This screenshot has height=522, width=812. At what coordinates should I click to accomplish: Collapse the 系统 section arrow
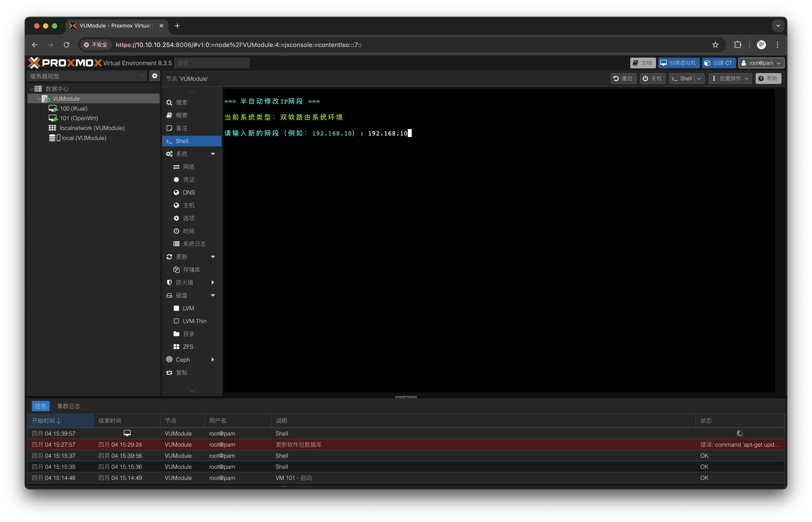tap(213, 154)
